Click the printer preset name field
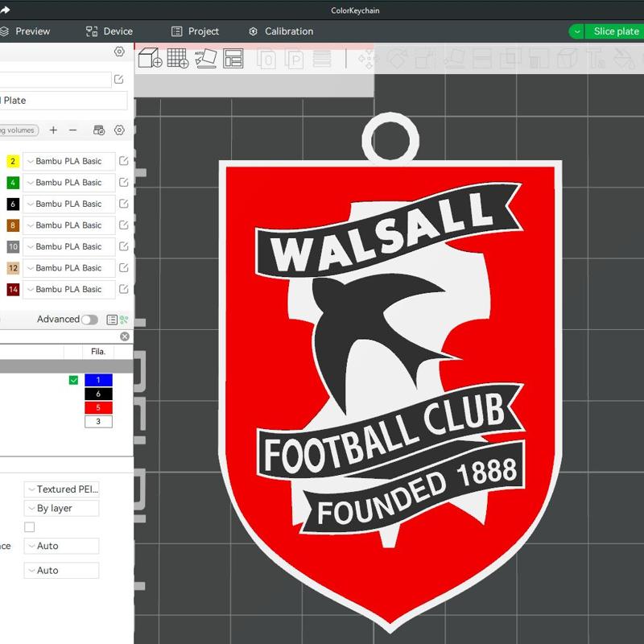This screenshot has height=644, width=644. pos(55,79)
